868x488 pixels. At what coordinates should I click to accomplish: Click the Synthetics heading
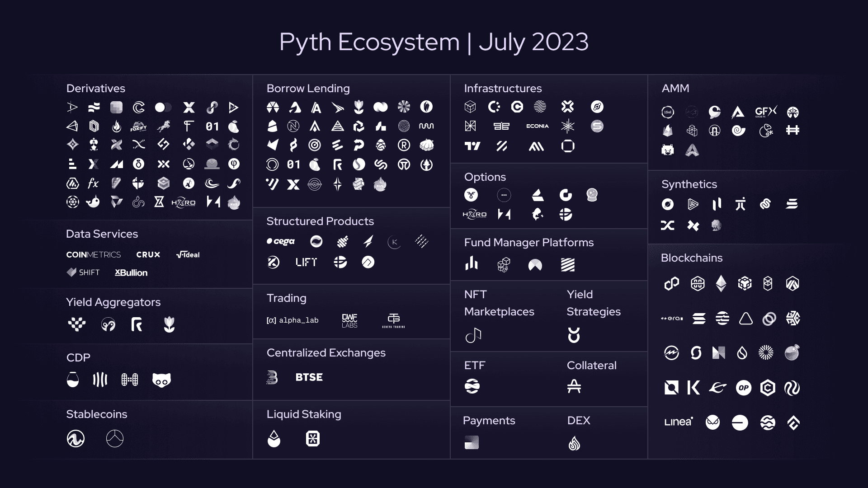689,184
